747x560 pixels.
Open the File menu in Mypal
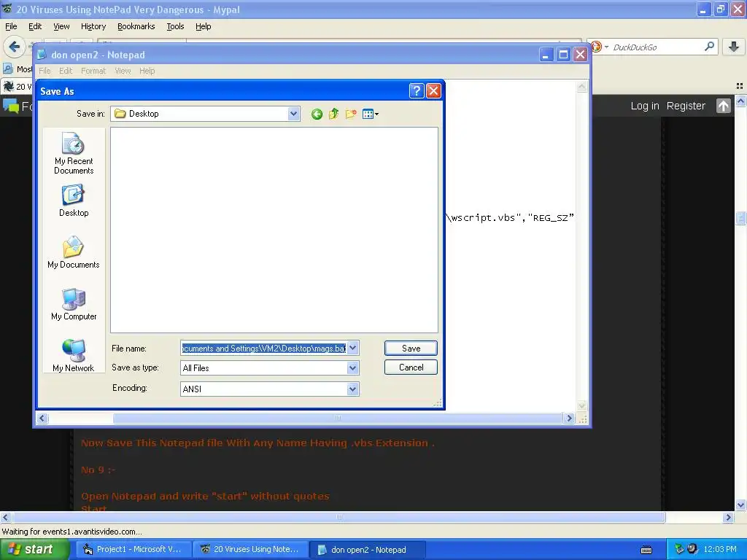tap(11, 26)
